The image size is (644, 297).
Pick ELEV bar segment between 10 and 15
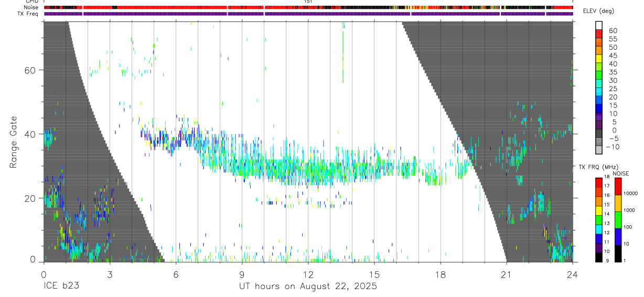[x=599, y=109]
